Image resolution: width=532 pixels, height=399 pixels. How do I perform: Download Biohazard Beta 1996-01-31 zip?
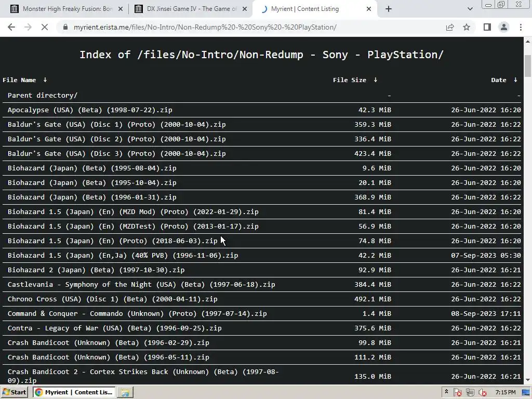pyautogui.click(x=92, y=197)
